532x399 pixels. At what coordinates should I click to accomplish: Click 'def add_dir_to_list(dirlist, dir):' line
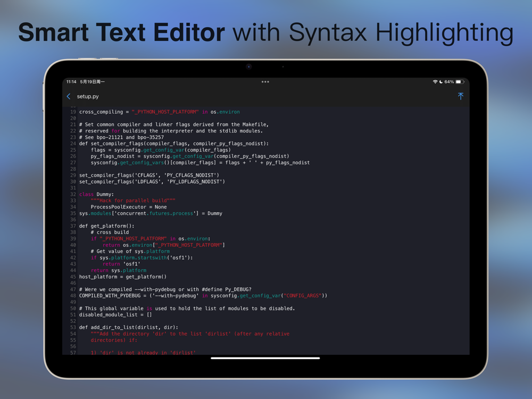coord(129,327)
